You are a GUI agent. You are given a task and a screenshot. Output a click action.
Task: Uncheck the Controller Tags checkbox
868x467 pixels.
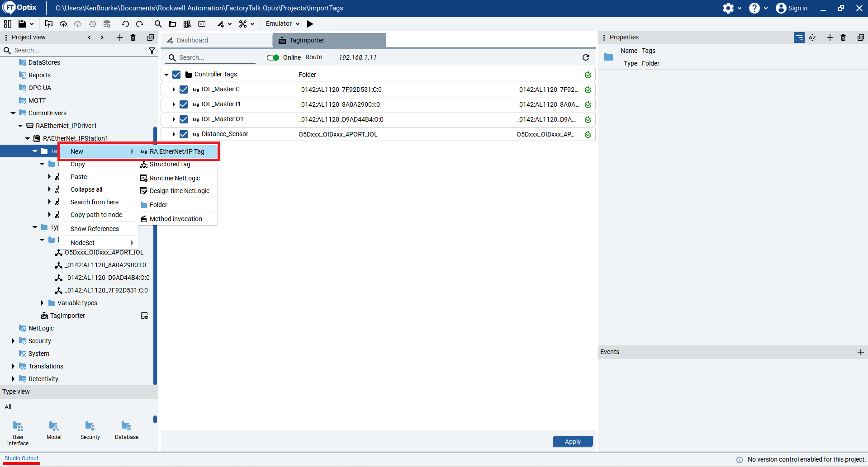[176, 75]
